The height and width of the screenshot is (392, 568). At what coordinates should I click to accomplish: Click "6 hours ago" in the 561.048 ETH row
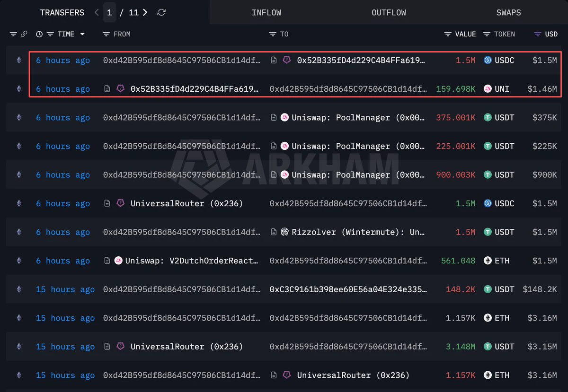(63, 261)
